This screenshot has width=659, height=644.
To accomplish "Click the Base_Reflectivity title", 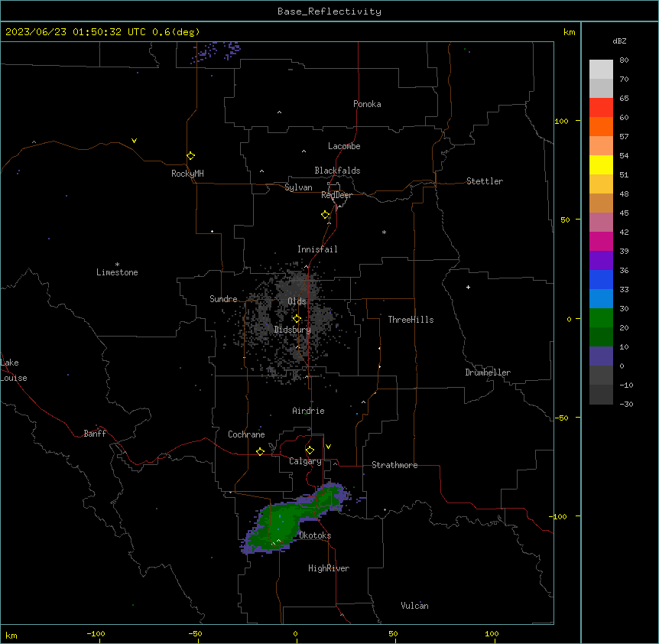I will (x=329, y=11).
